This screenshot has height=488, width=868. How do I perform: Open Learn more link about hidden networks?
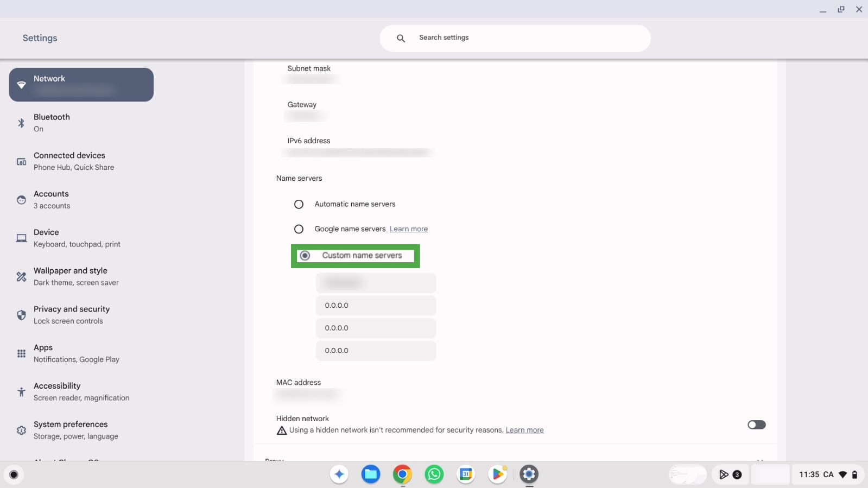(x=524, y=430)
